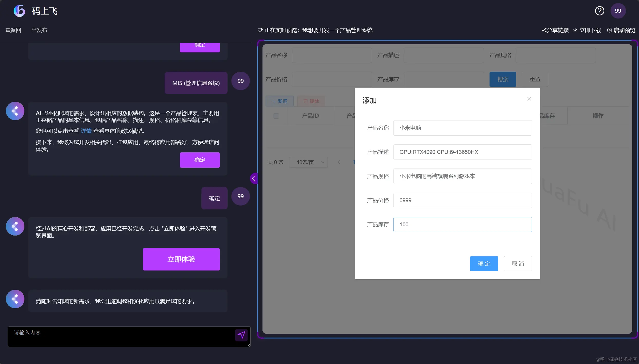Click the 产品价格 field showing 6999

click(462, 200)
